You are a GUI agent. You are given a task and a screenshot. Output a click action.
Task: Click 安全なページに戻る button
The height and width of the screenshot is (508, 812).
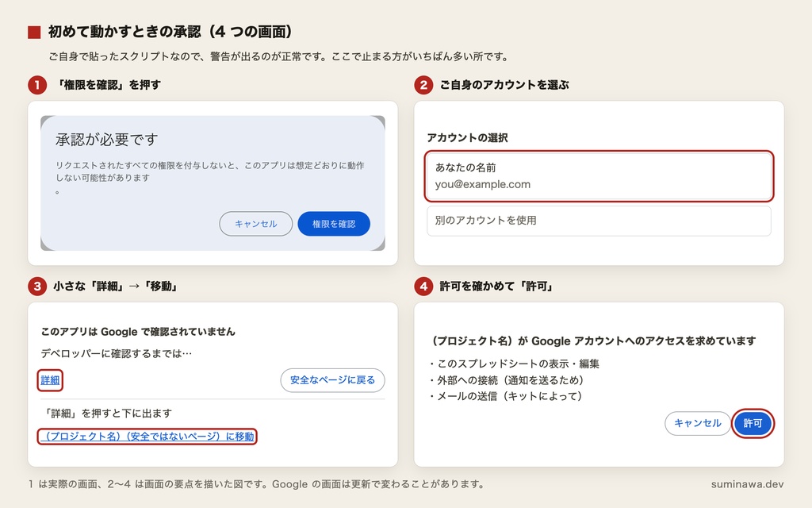(332, 380)
